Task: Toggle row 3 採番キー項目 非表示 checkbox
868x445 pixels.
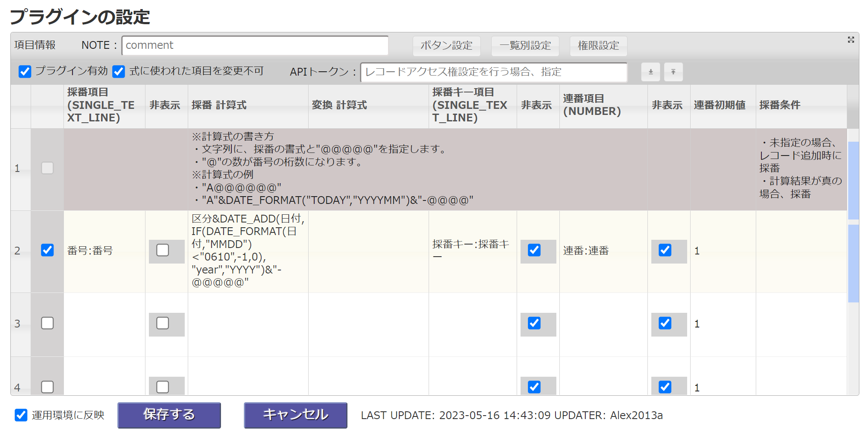Action: pyautogui.click(x=534, y=323)
